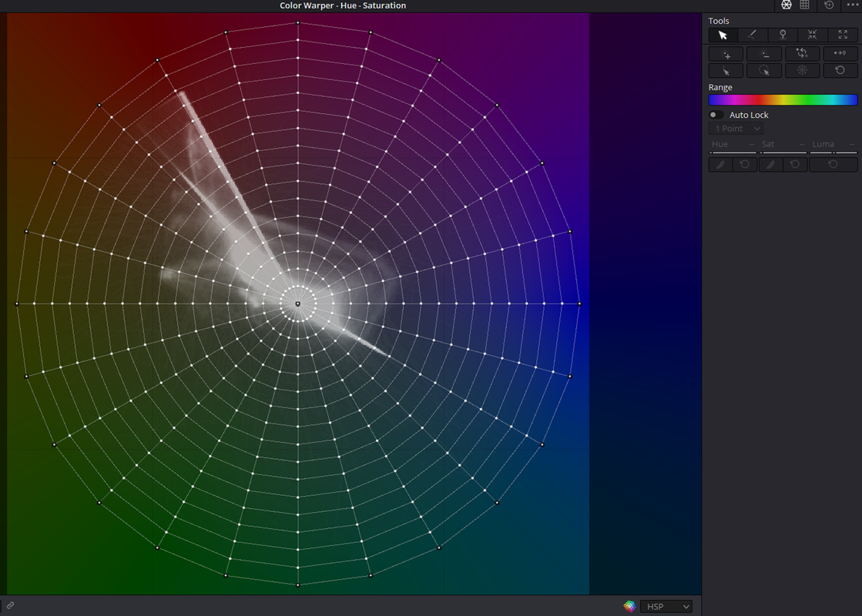Toggle the Auto Lock switch
This screenshot has width=862, height=616.
coord(716,115)
